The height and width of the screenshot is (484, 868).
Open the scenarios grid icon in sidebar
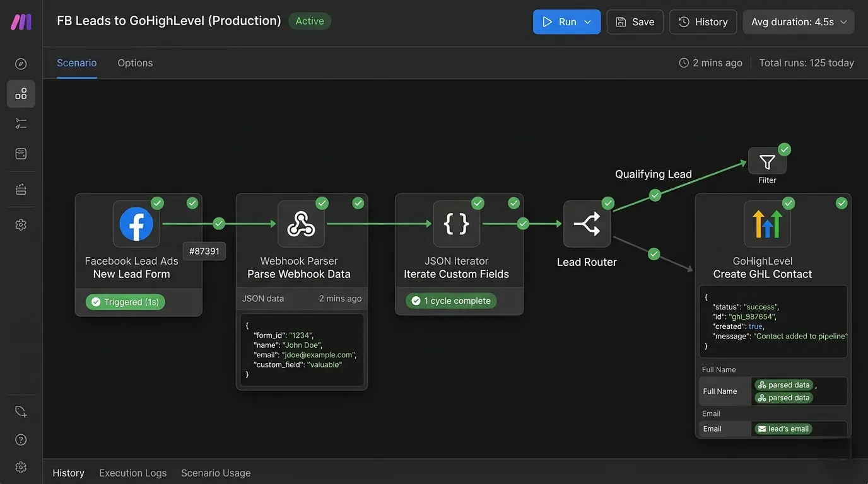[21, 94]
